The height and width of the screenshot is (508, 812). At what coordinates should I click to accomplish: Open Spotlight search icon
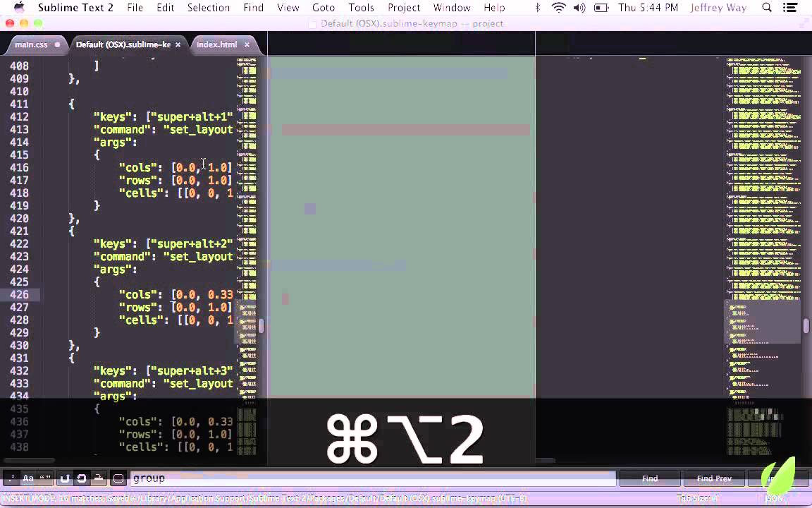(767, 7)
